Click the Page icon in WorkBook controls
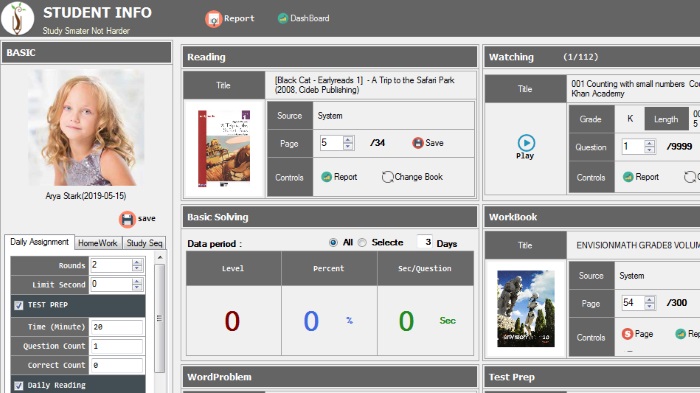 point(637,334)
